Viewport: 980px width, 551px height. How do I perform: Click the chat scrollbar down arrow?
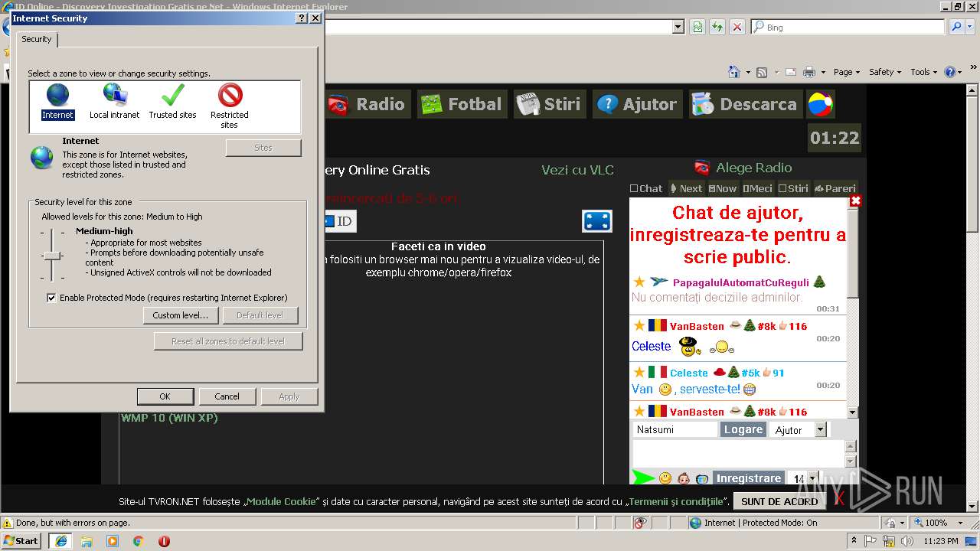pyautogui.click(x=853, y=412)
